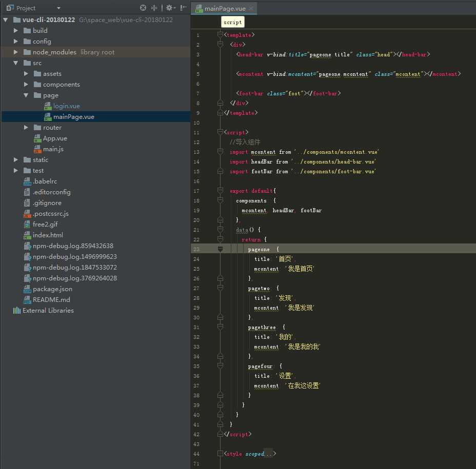This screenshot has width=476, height=469.
Task: Click the hide Project panel icon
Action: tap(183, 8)
